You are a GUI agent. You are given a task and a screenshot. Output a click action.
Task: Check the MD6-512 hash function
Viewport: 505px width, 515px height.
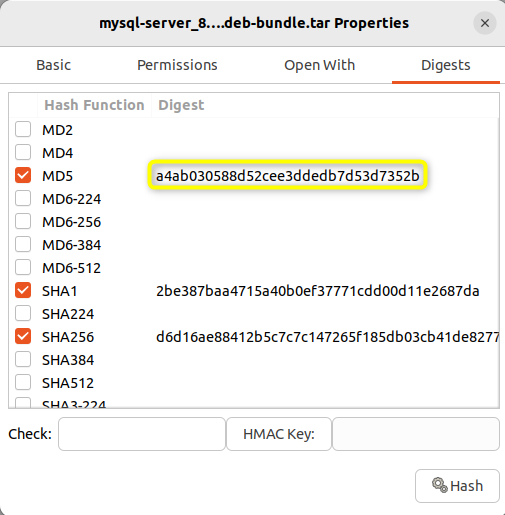[23, 267]
